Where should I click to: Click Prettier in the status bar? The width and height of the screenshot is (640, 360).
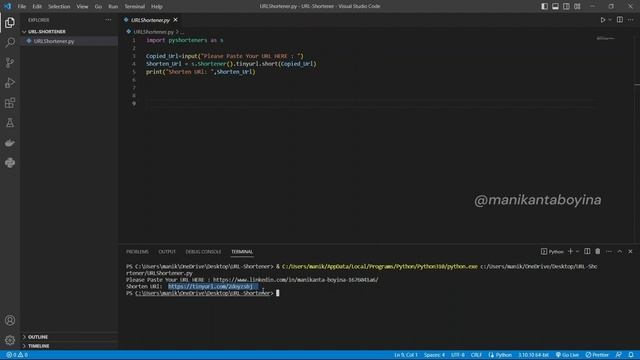tap(597, 355)
